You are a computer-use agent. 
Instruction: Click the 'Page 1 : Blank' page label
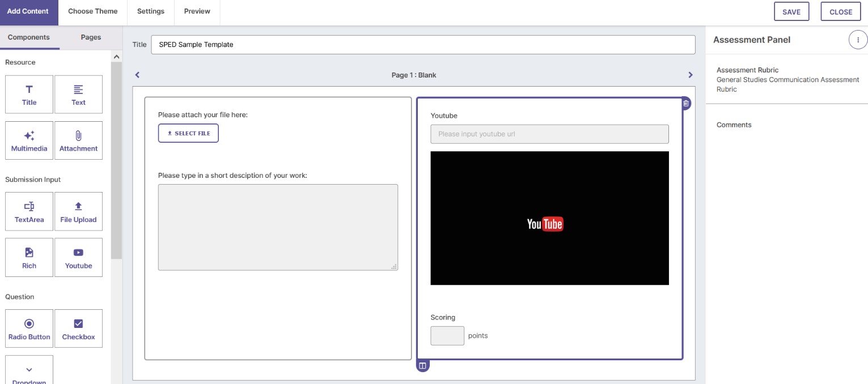pyautogui.click(x=414, y=75)
